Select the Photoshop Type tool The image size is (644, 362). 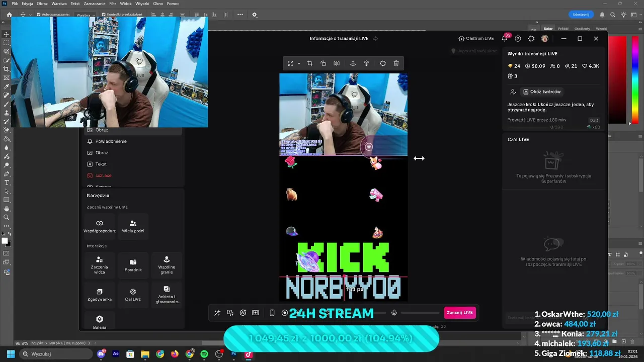pyautogui.click(x=7, y=182)
